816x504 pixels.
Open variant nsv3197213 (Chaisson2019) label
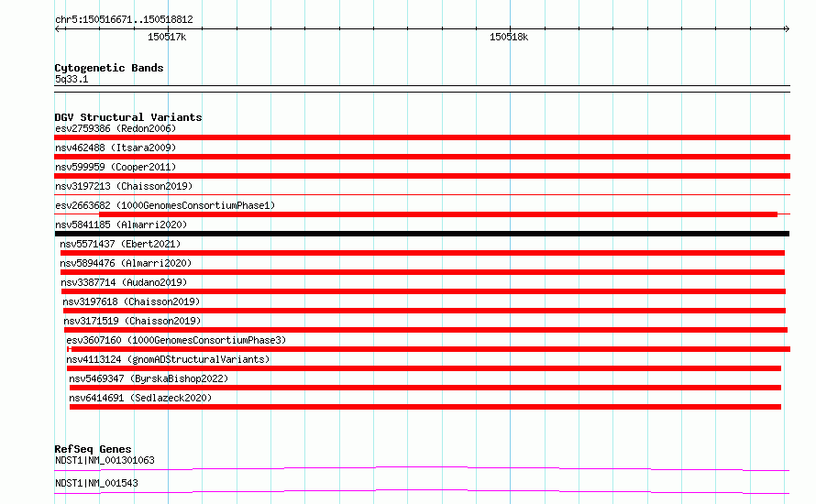click(124, 186)
